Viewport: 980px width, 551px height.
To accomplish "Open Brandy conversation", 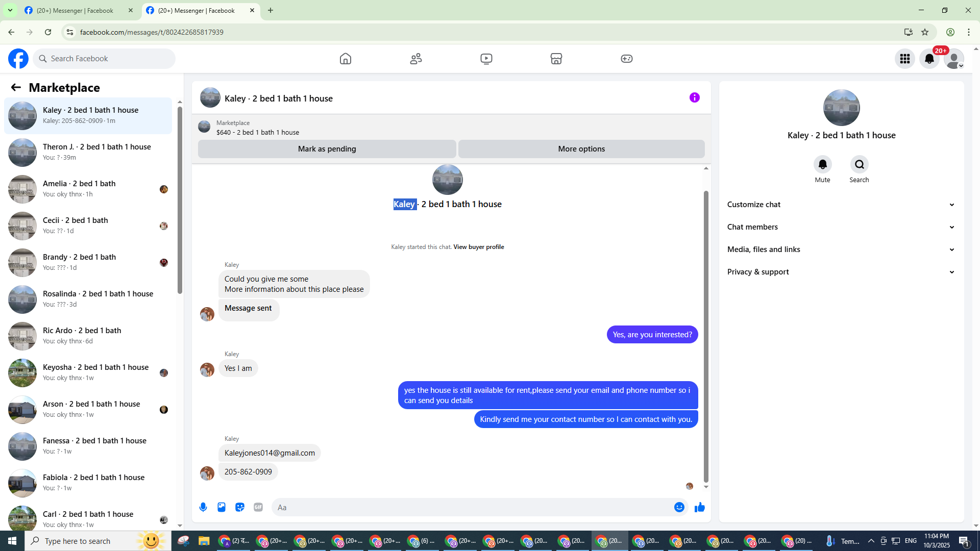I will click(x=88, y=263).
